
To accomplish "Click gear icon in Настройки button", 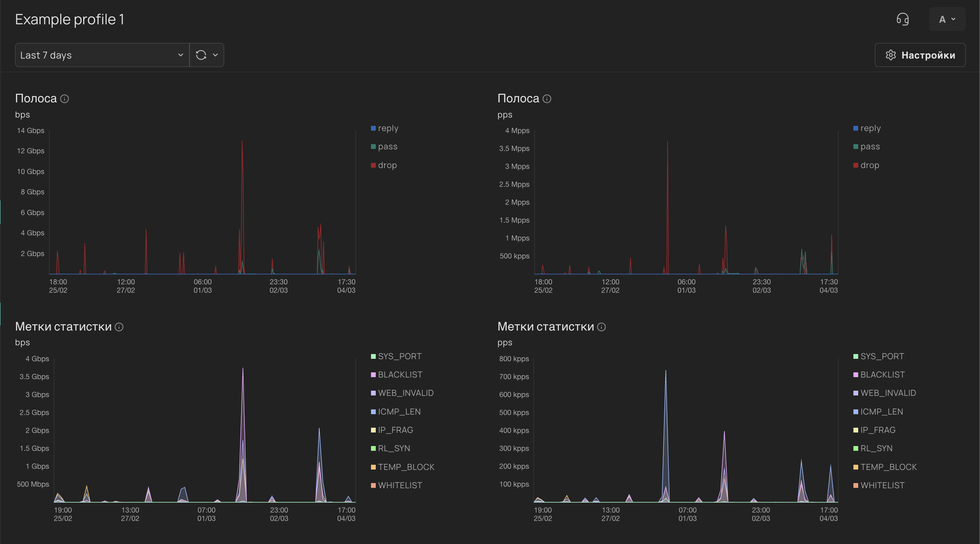I will pos(891,55).
